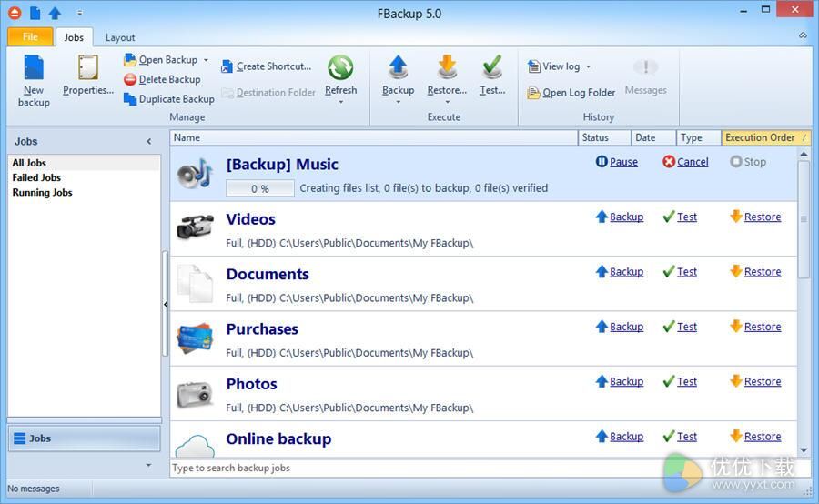Image resolution: width=819 pixels, height=504 pixels.
Task: Click the Videos job camcorder icon
Action: 195,227
